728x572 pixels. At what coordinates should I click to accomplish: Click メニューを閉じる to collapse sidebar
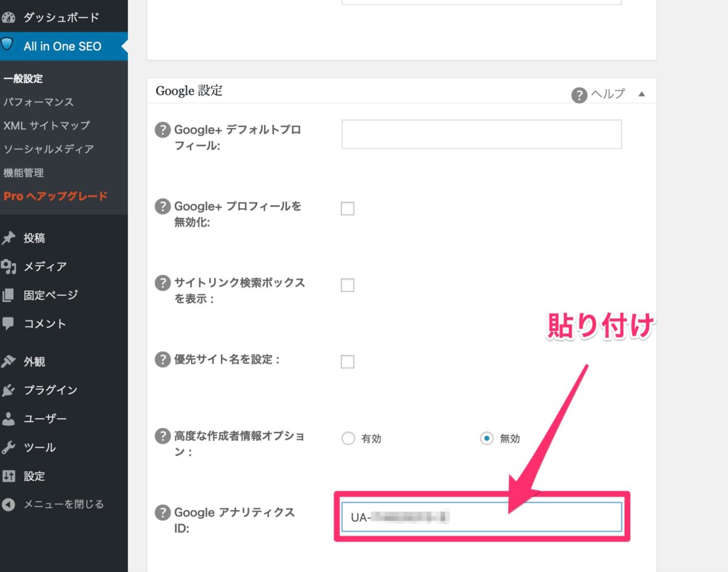pos(64,504)
